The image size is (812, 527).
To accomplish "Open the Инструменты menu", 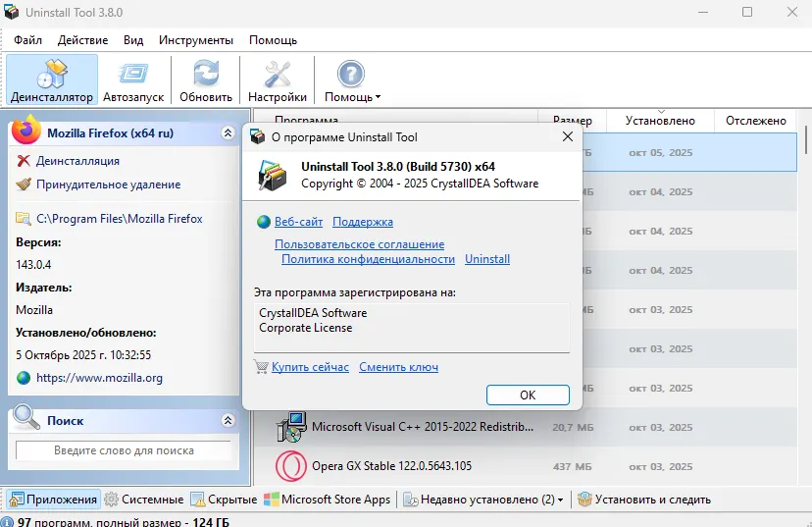I will click(x=196, y=40).
